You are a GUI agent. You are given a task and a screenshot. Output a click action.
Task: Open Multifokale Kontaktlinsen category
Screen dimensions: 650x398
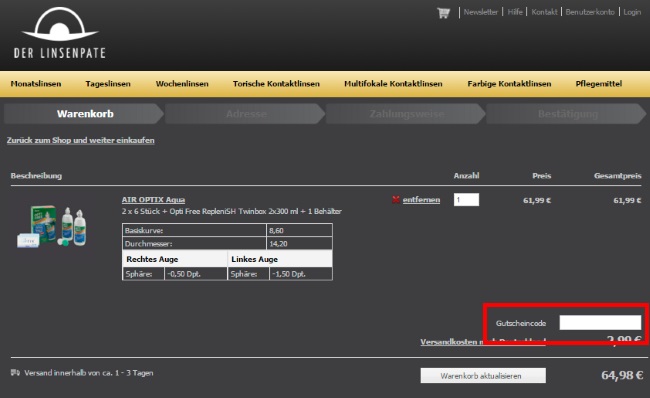[393, 84]
